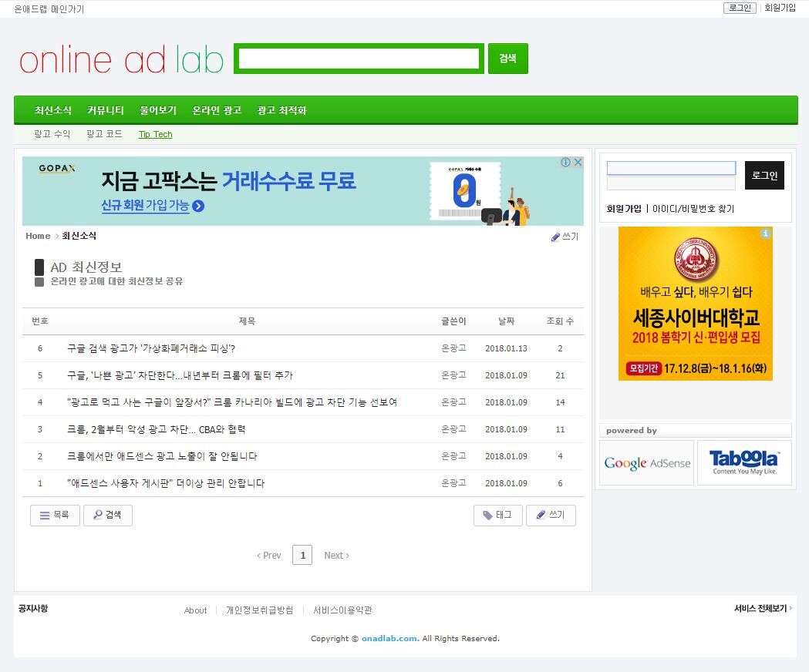Screen dimensions: 809x672
Task: Click 회원가입 in the top bar
Action: coord(780,8)
